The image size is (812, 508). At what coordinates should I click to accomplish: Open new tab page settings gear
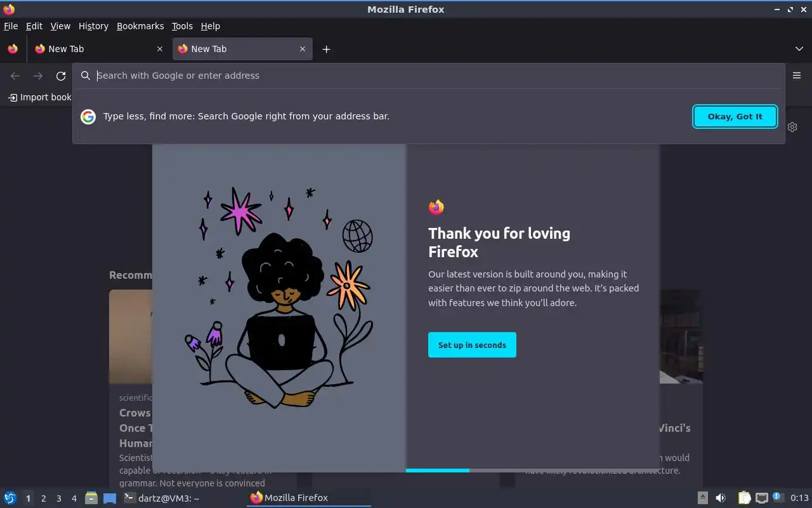point(792,127)
